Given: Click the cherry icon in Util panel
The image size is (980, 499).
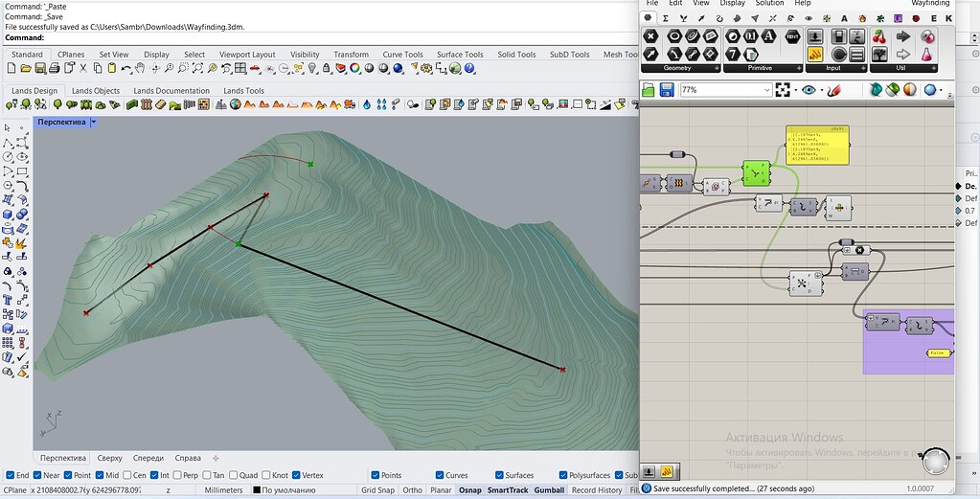Looking at the screenshot, I should click(x=878, y=36).
